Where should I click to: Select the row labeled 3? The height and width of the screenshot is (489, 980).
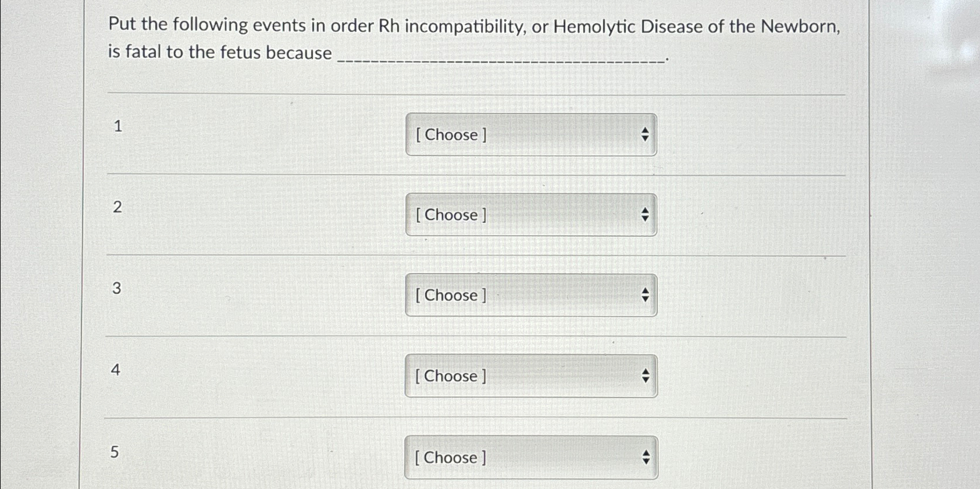pyautogui.click(x=116, y=288)
